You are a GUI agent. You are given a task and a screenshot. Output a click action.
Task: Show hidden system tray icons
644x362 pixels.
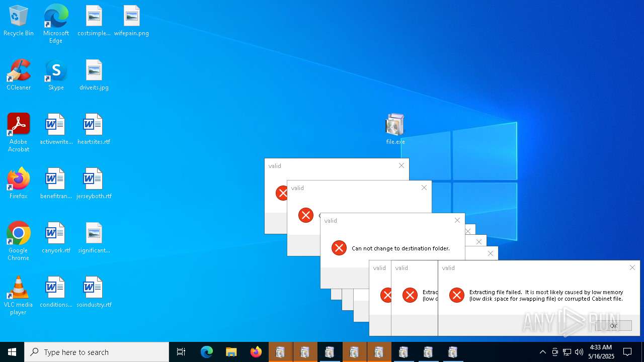[x=542, y=352]
